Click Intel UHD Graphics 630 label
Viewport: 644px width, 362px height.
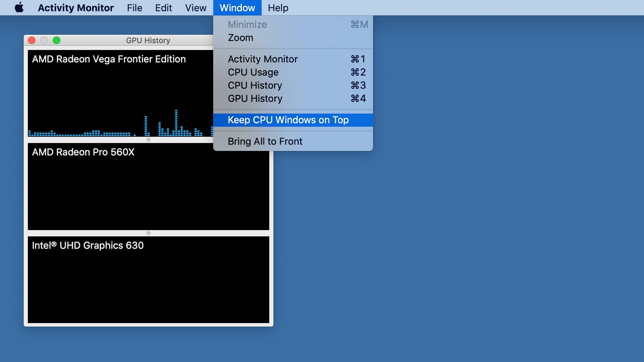point(88,245)
